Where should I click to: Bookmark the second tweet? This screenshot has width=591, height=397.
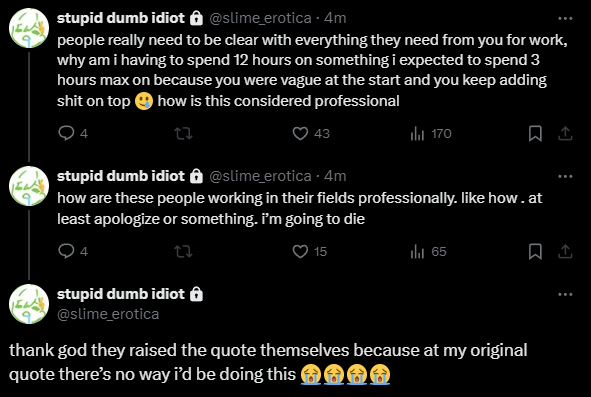535,251
